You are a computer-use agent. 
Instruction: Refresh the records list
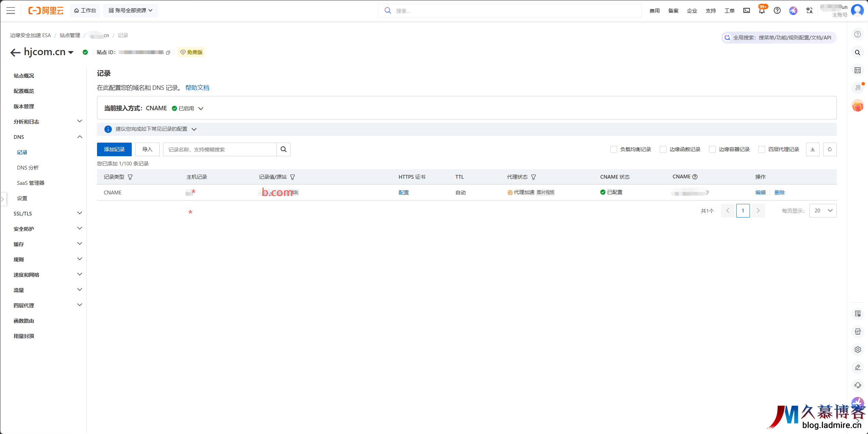(830, 149)
